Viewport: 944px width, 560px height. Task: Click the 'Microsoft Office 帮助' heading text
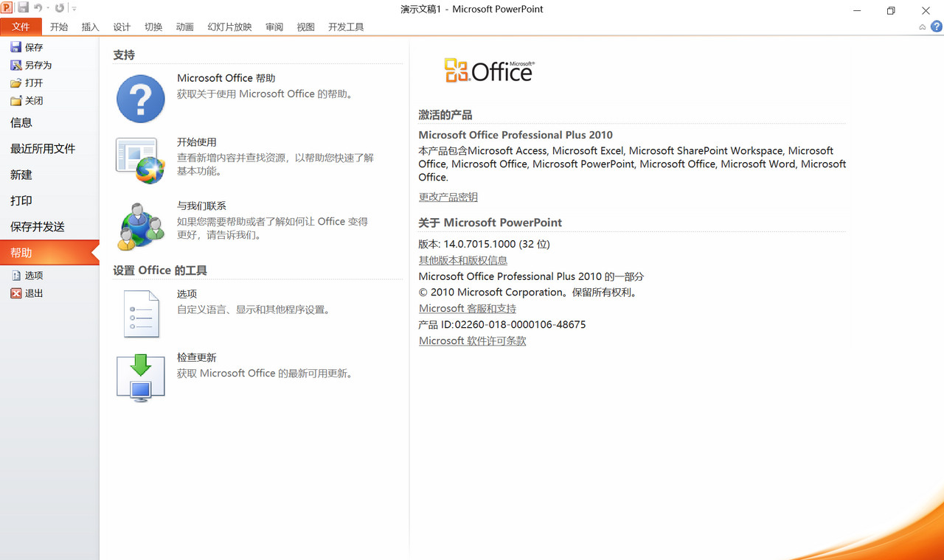(x=226, y=78)
